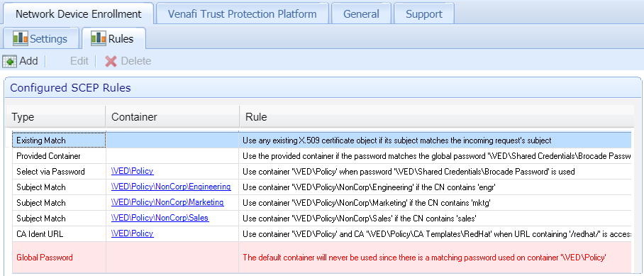Switch to the General tab

[x=361, y=13]
